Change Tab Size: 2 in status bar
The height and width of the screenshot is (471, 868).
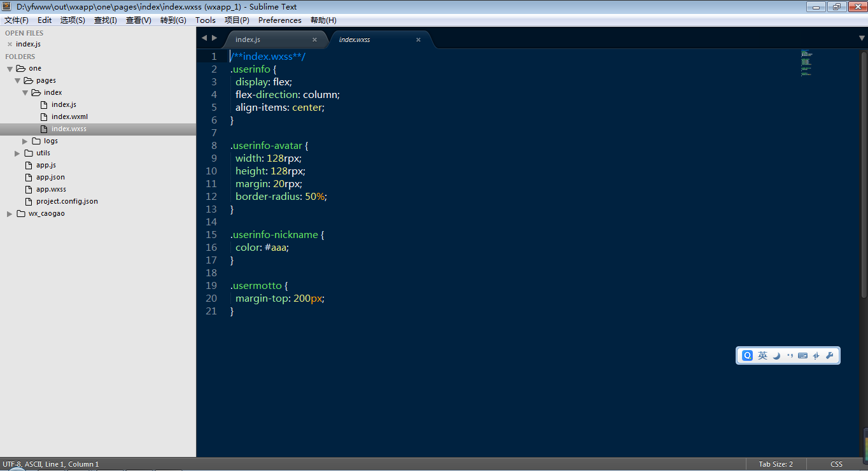776,465
